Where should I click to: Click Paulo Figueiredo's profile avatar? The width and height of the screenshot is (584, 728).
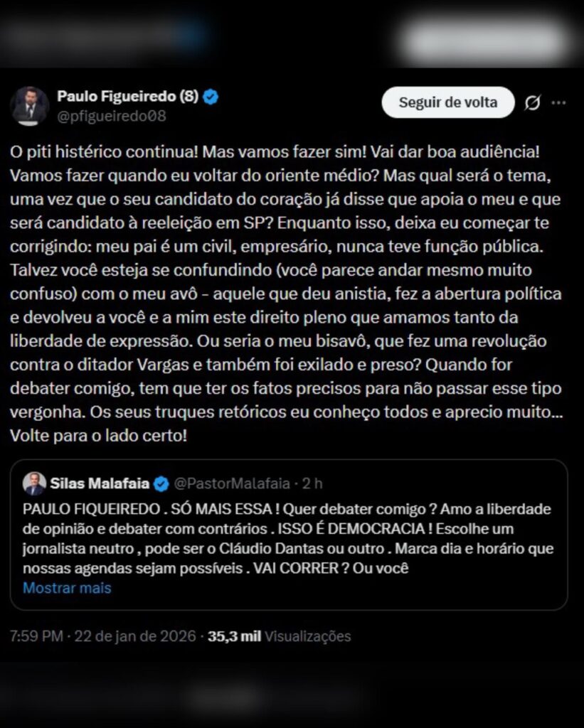(29, 106)
